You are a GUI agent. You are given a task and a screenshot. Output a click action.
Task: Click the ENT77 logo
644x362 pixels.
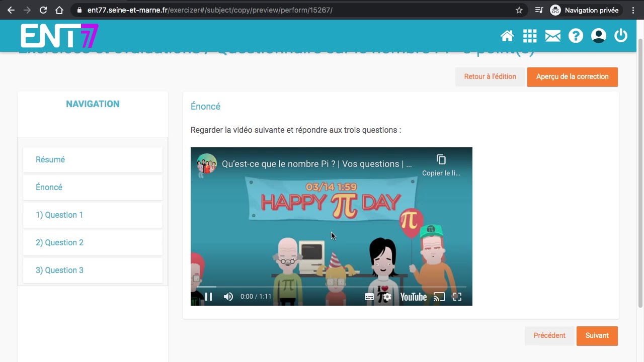click(x=59, y=36)
